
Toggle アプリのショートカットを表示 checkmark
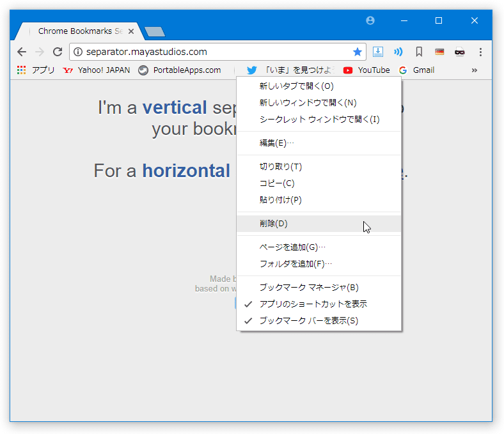(x=319, y=304)
